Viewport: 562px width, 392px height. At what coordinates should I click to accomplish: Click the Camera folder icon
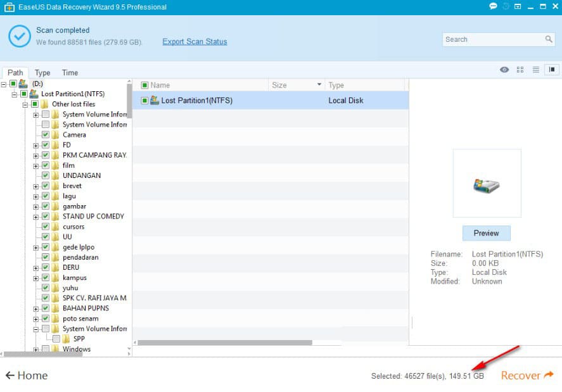point(55,135)
